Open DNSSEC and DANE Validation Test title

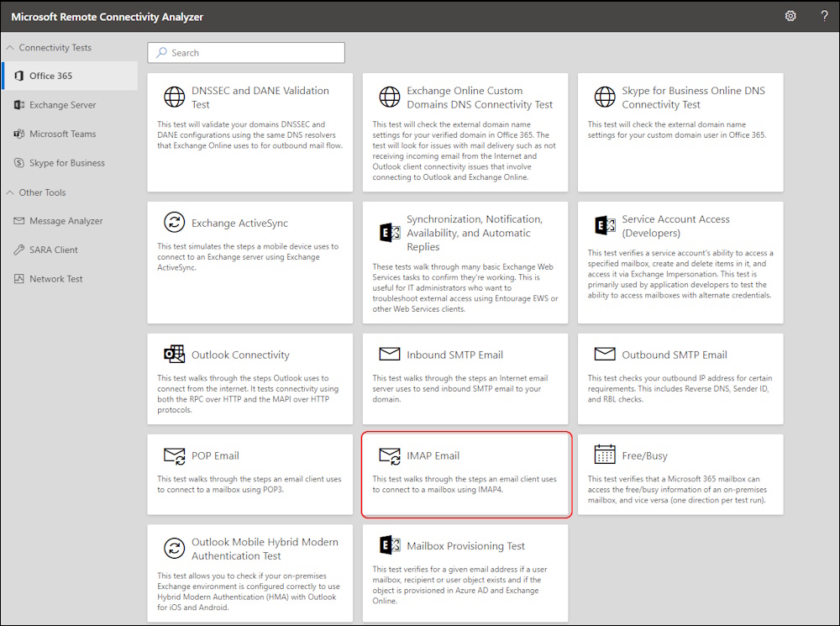coord(260,97)
